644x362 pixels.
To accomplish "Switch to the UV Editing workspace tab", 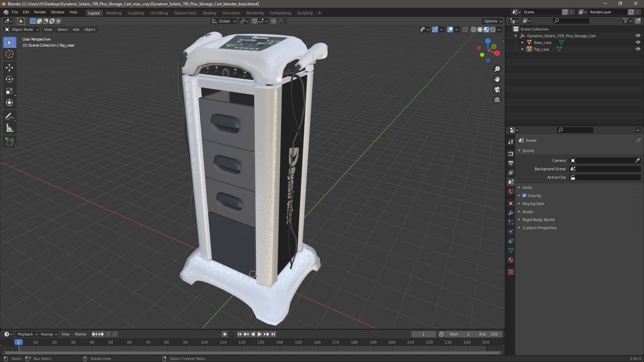I will pyautogui.click(x=159, y=13).
